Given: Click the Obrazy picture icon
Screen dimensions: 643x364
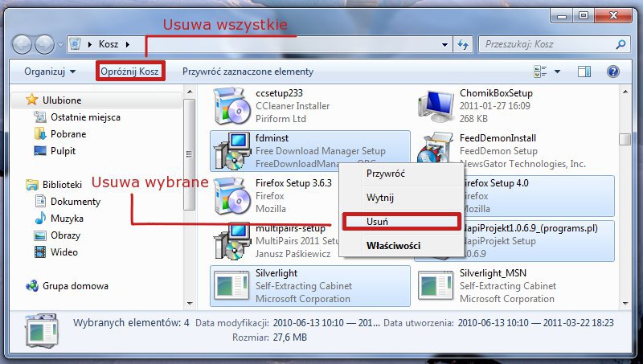Looking at the screenshot, I should point(40,235).
